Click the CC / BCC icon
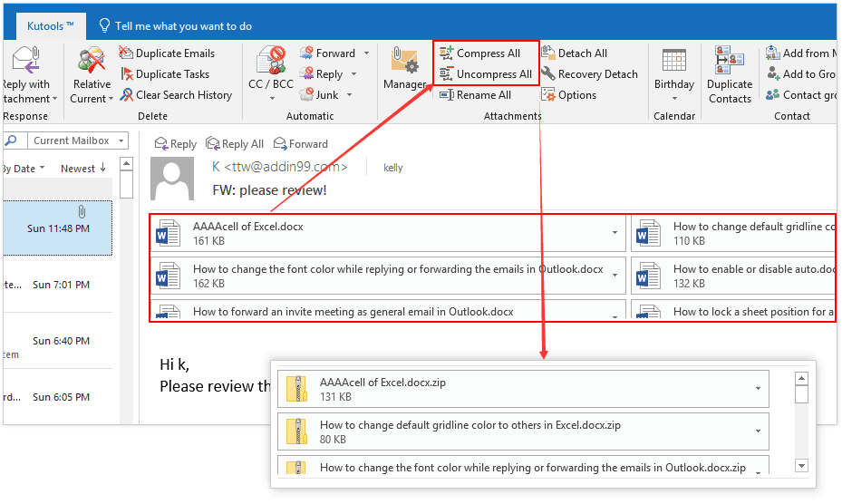This screenshot has height=504, width=842. (x=271, y=60)
